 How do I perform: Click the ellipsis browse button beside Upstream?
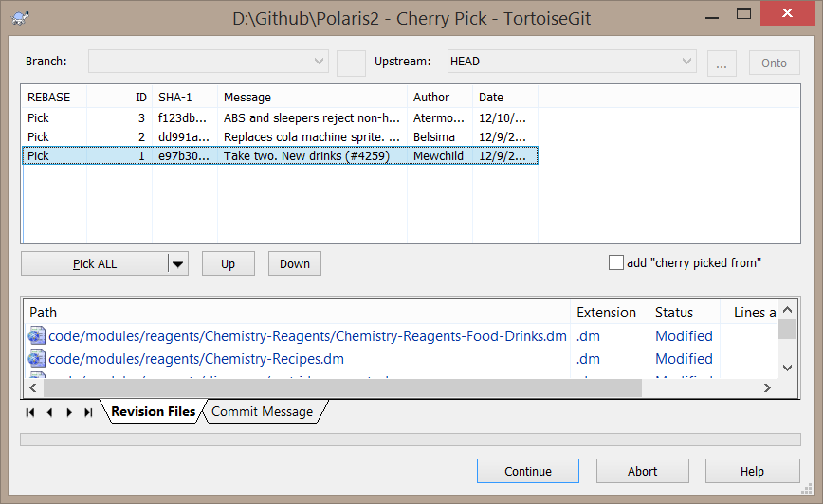click(x=722, y=63)
